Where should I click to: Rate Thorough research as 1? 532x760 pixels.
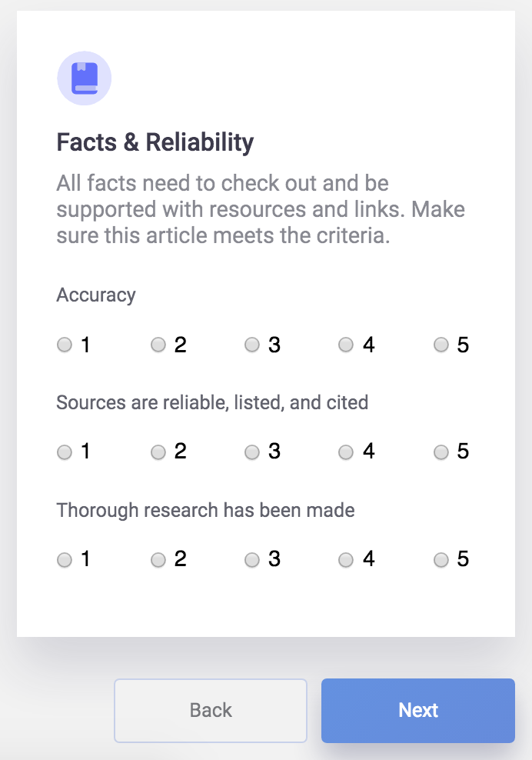pos(65,560)
